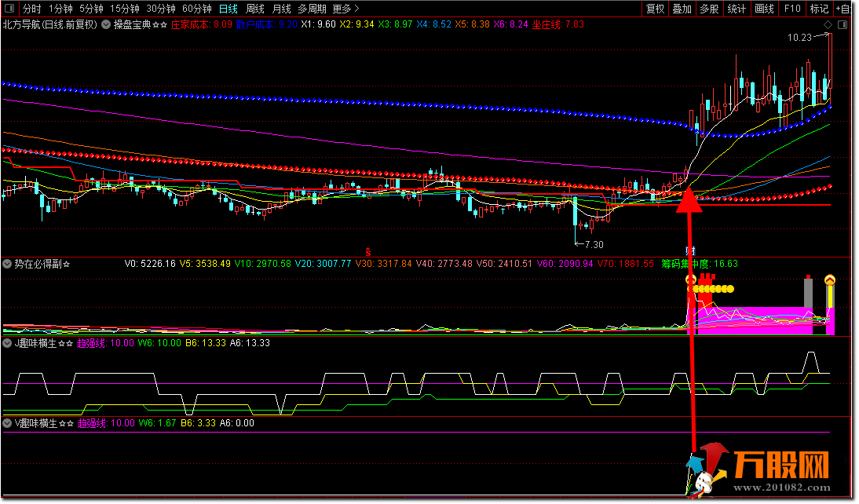Click the X4: 8.52 value
The width and height of the screenshot is (859, 504).
[x=433, y=24]
